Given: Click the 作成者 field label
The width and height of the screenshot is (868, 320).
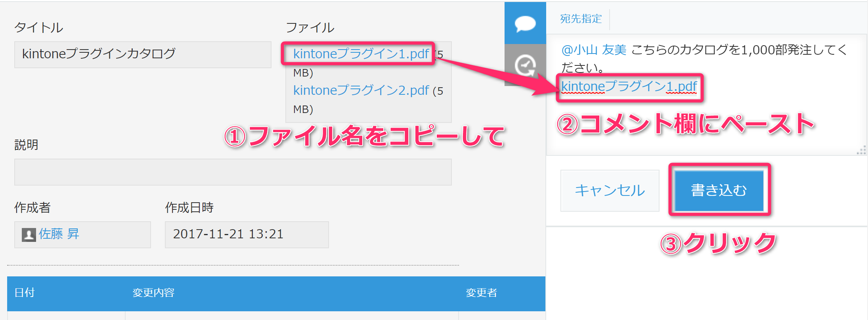Looking at the screenshot, I should (33, 207).
